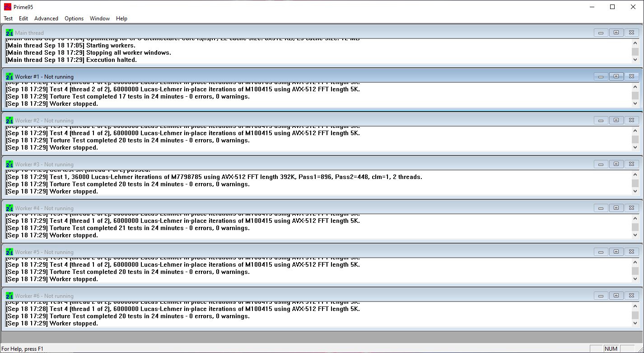The width and height of the screenshot is (644, 353).
Task: Click 'Worker stopped.' line in Worker #6
Action: point(52,323)
